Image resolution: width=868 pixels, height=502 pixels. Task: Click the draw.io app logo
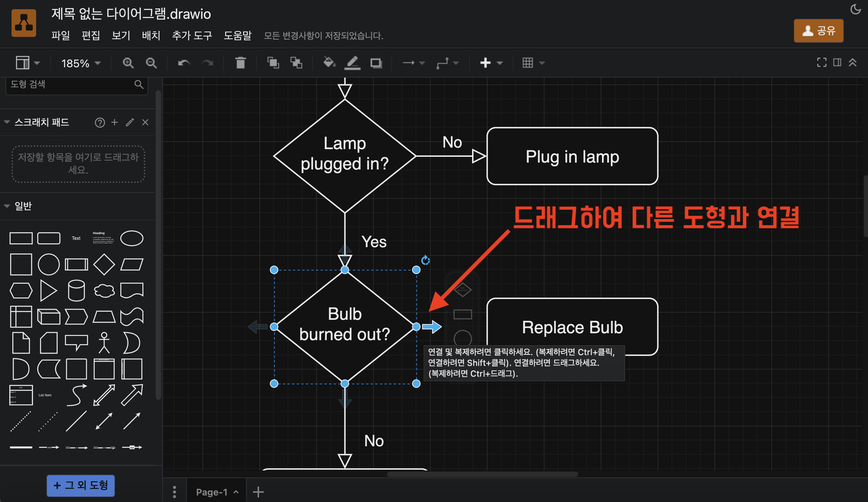(x=24, y=23)
